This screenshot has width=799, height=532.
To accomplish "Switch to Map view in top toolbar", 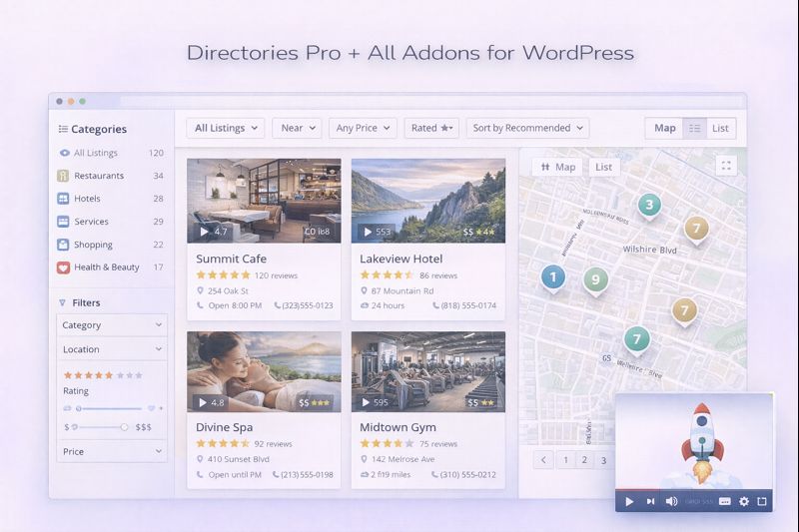I will pos(664,128).
